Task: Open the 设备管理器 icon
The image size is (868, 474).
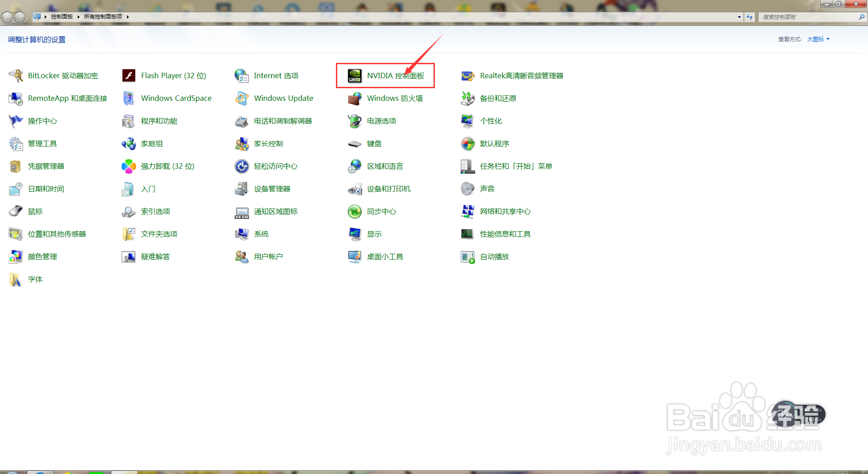Action: click(x=242, y=189)
